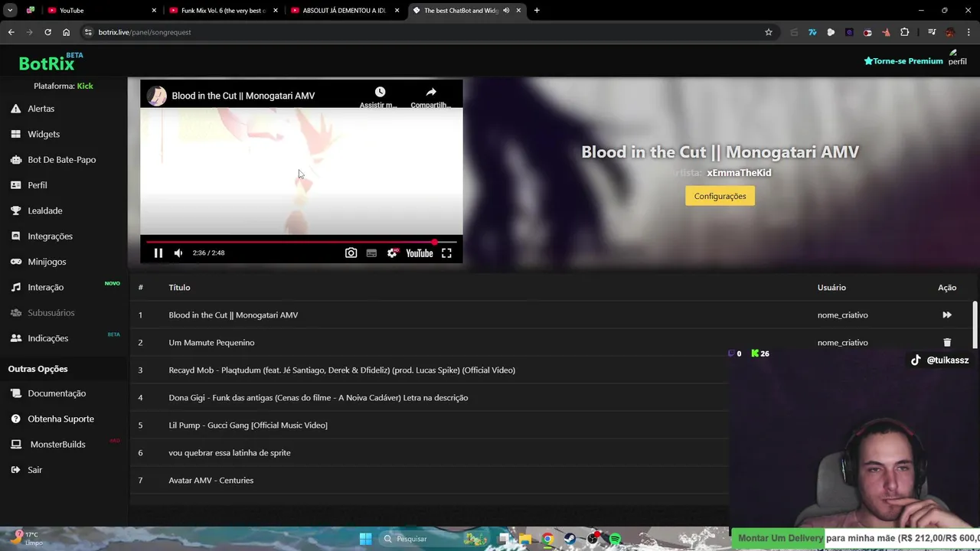Toggle captions in the video player

[371, 253]
